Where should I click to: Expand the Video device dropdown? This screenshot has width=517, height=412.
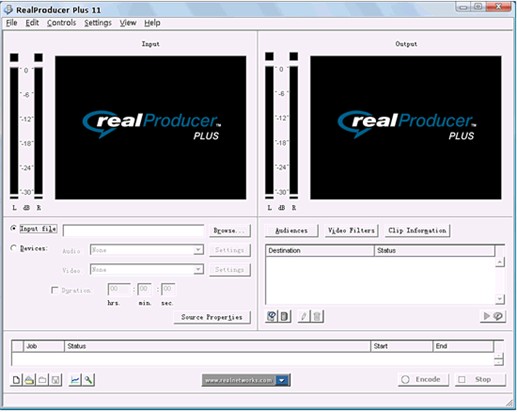coord(198,269)
